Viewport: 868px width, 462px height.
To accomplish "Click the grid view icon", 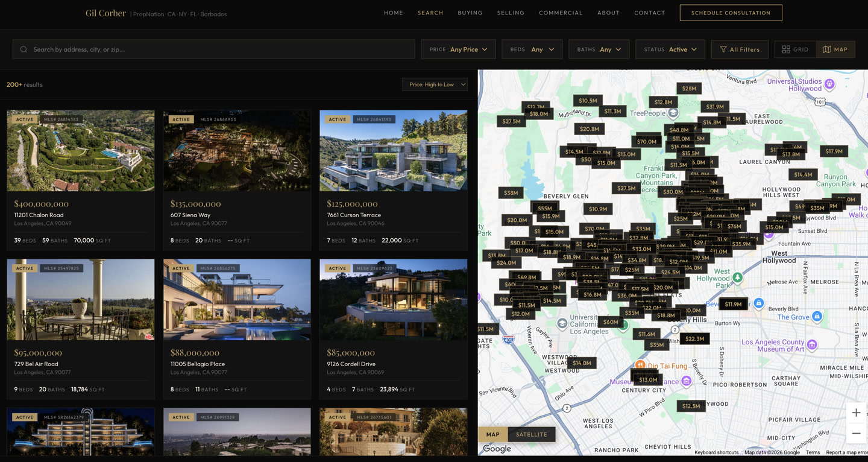I will click(786, 49).
